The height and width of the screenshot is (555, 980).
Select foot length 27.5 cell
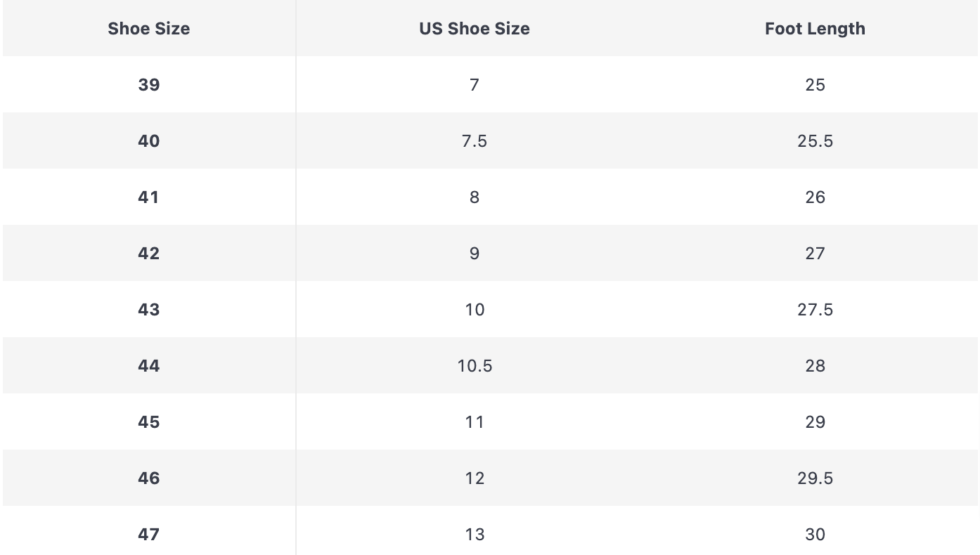(815, 310)
